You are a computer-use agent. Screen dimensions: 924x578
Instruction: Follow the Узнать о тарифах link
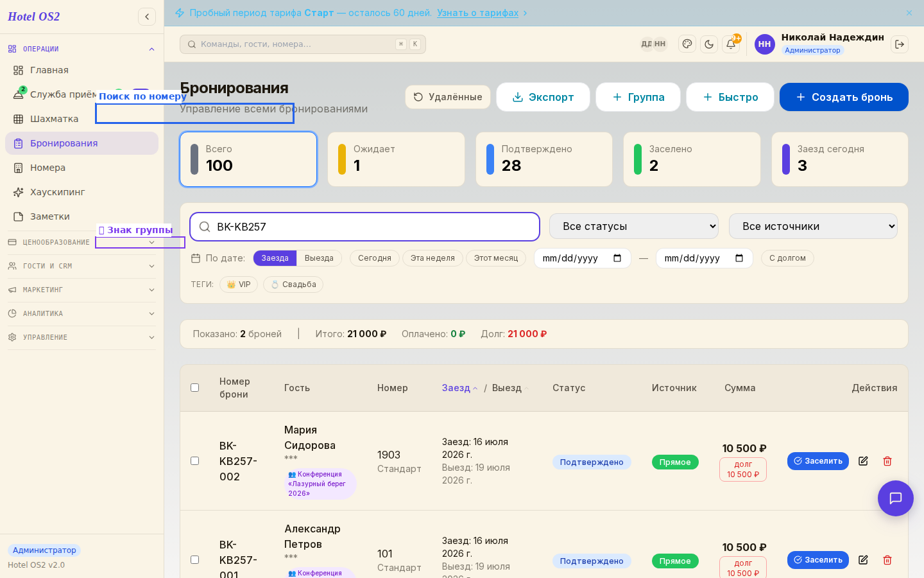point(478,13)
